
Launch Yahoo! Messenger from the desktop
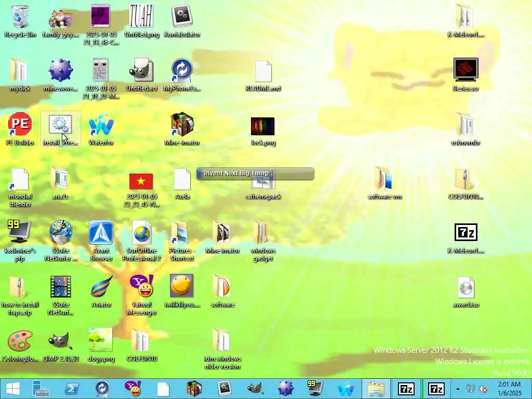[141, 295]
